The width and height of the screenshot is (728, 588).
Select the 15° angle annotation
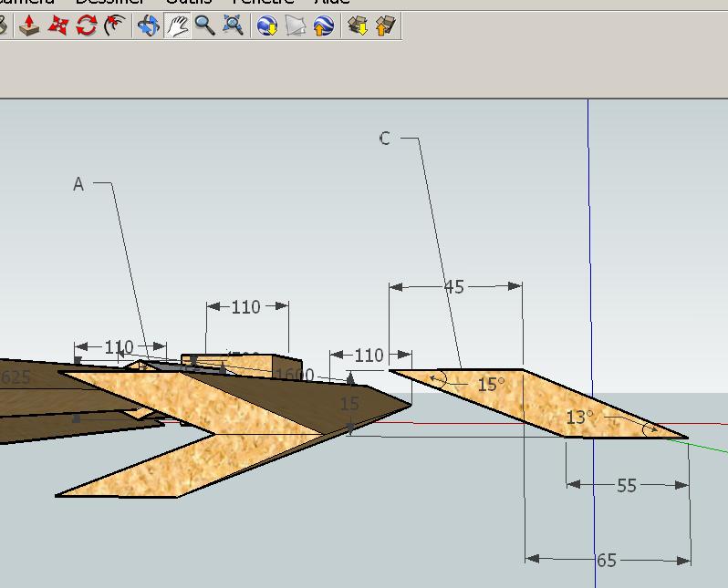pos(491,385)
